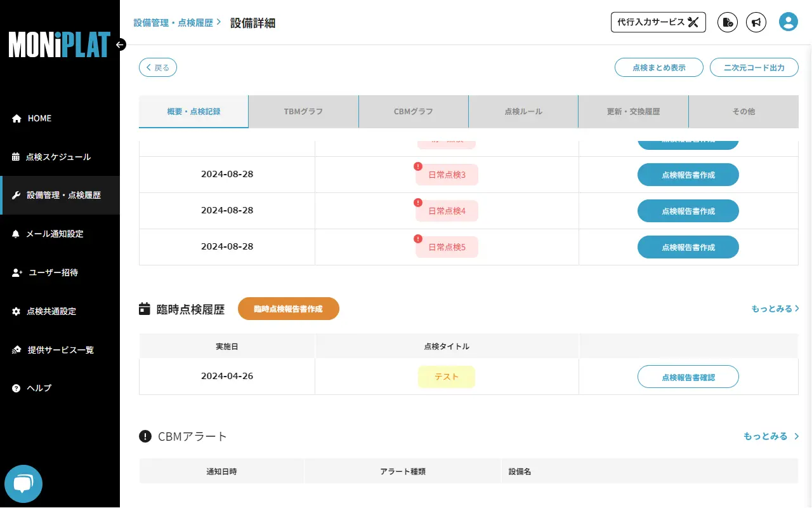Expand もっとみる for 臨時点検履歴
Image resolution: width=812 pixels, height=508 pixels.
click(775, 309)
